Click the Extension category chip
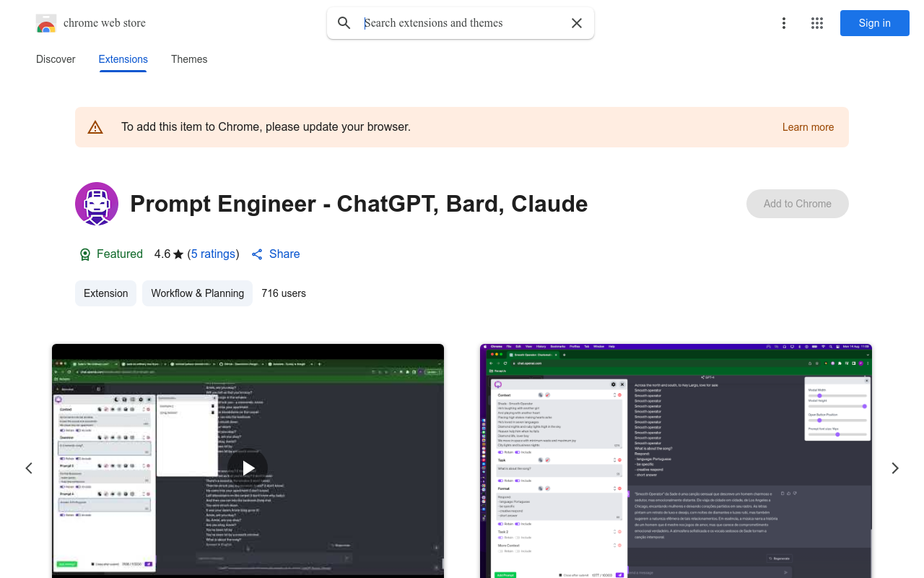Image resolution: width=924 pixels, height=578 pixels. 105,293
